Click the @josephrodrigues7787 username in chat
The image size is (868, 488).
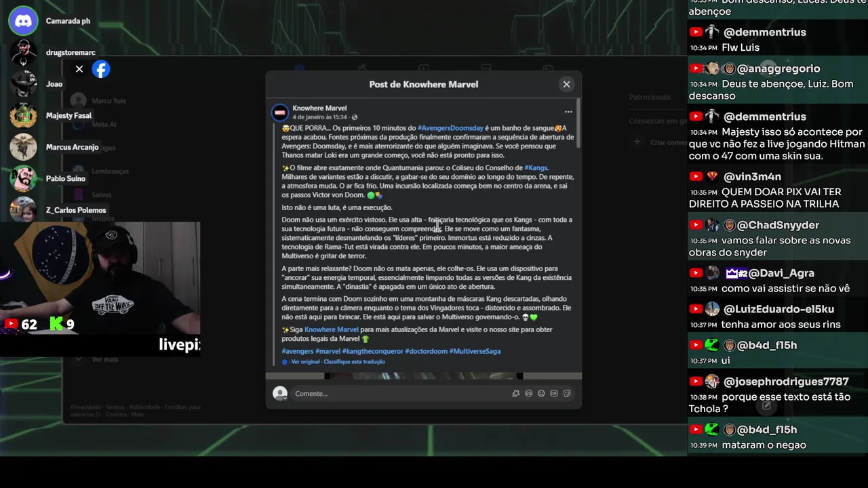786,382
